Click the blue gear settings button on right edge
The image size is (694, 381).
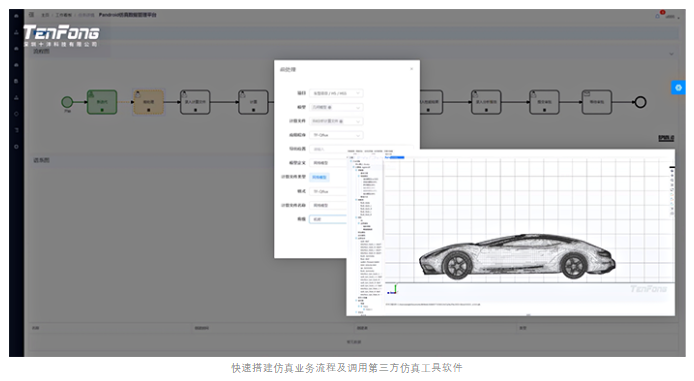(x=678, y=88)
